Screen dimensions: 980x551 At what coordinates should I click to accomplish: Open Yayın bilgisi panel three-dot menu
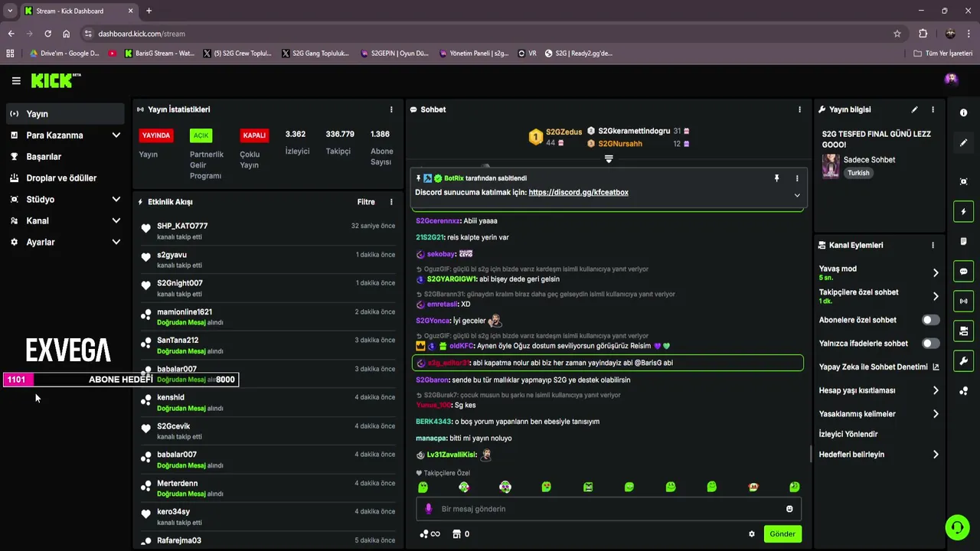pos(933,109)
